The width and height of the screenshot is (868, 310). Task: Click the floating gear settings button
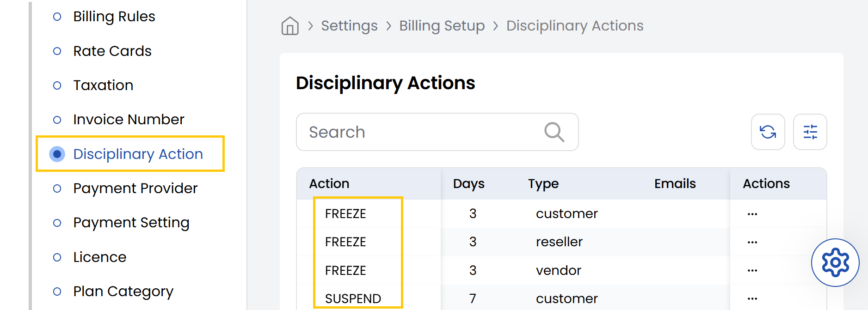tap(835, 262)
